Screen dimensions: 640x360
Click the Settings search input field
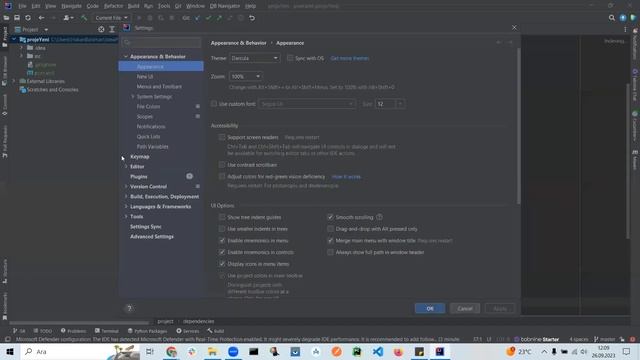[162, 42]
